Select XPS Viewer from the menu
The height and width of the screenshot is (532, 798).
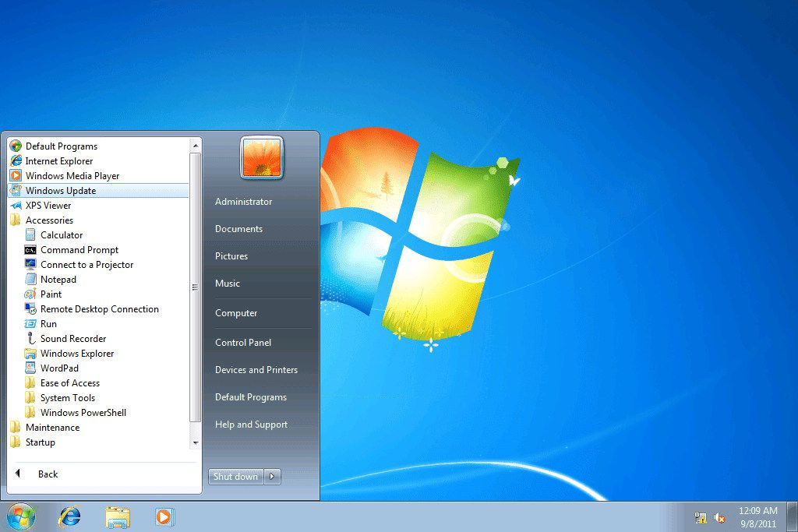point(48,205)
